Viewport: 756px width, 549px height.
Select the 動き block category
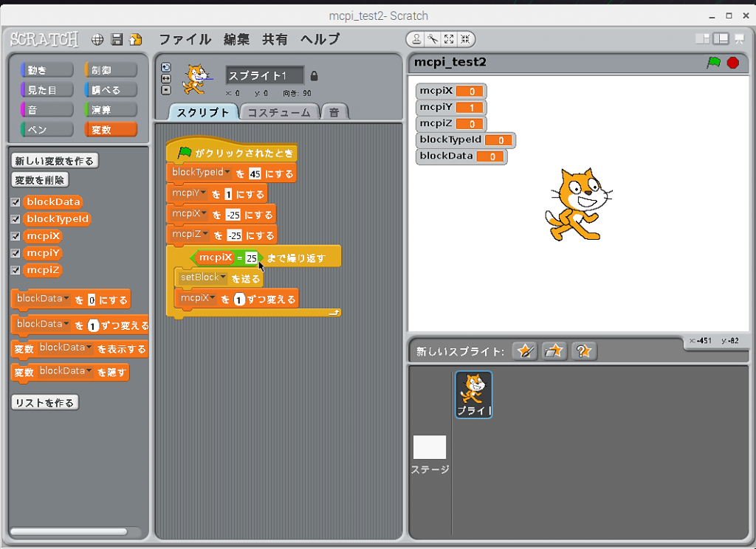[x=47, y=70]
